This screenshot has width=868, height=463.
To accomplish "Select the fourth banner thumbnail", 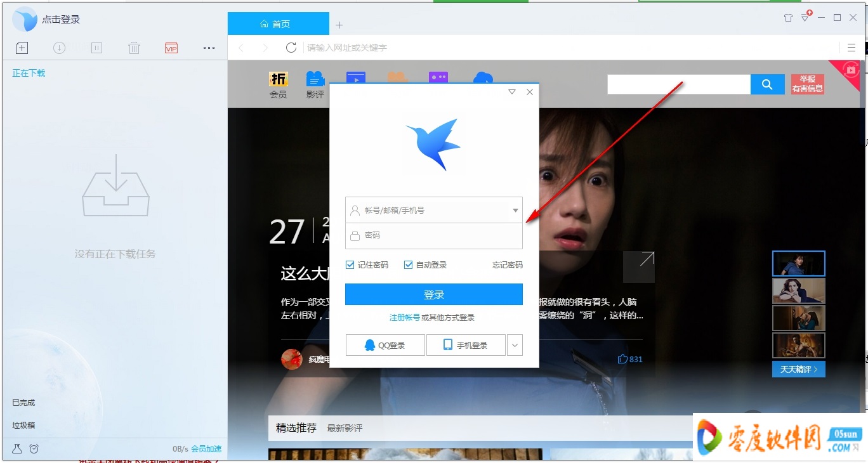I will [799, 346].
